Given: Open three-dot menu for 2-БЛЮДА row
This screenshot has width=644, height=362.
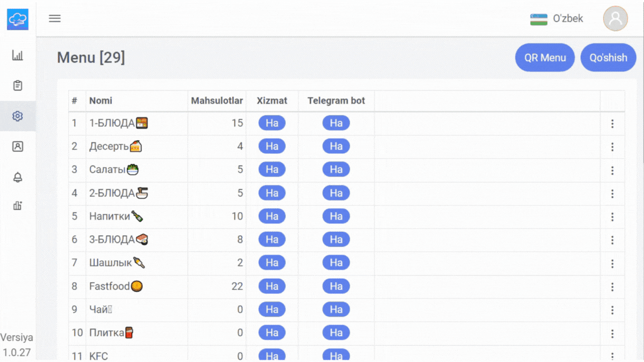Looking at the screenshot, I should pos(612,194).
